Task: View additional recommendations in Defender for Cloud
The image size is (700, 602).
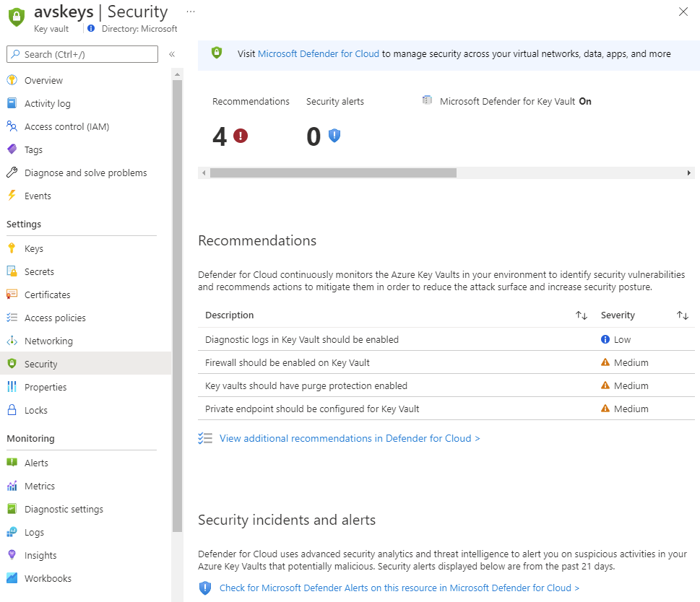Action: pos(350,438)
